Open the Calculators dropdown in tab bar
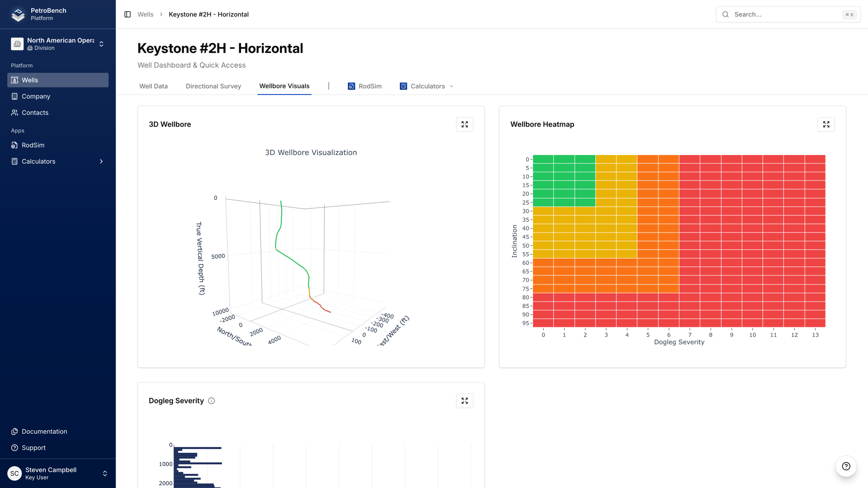 point(452,86)
